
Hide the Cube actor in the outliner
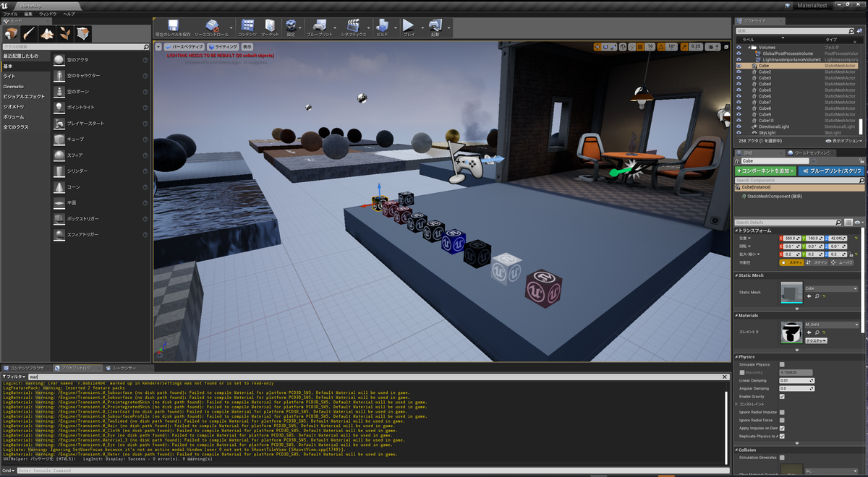(739, 65)
